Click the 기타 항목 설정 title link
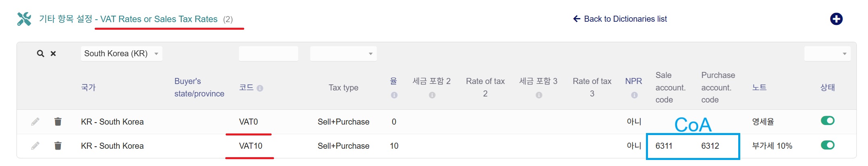Image resolution: width=868 pixels, height=166 pixels. (x=65, y=19)
